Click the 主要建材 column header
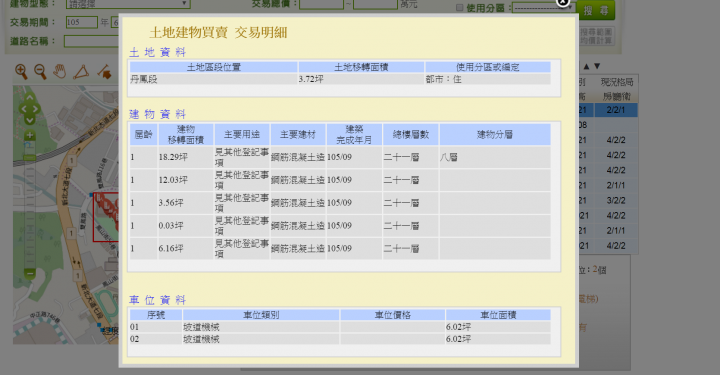Viewport: 720px width, 375px height. [x=298, y=134]
